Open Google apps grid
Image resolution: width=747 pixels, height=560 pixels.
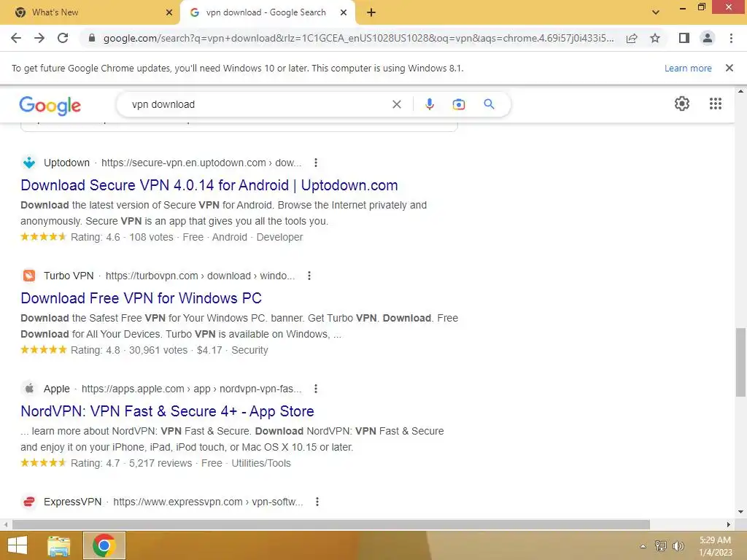click(x=716, y=104)
